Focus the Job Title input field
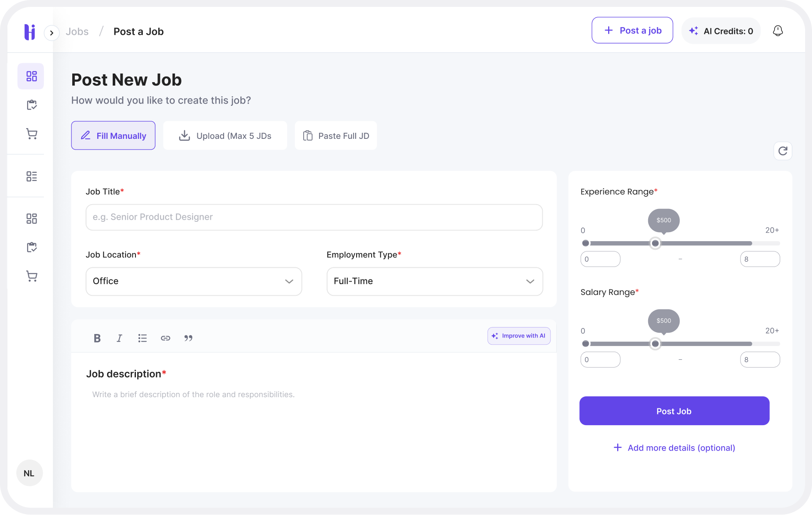 point(314,217)
